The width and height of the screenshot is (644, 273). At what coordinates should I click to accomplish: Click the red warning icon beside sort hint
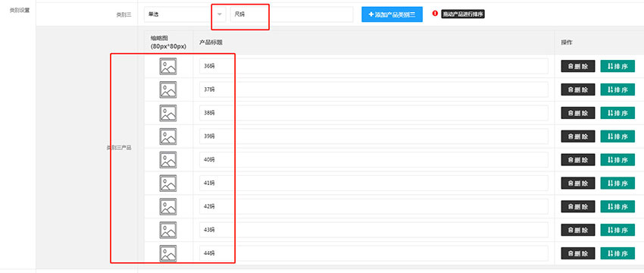click(x=435, y=14)
